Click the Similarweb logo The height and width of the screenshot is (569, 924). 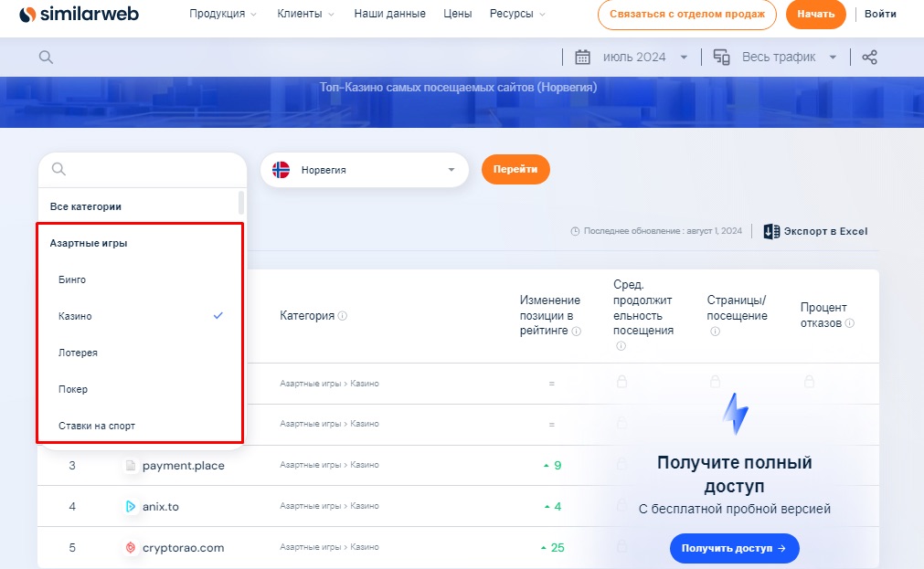click(x=79, y=14)
